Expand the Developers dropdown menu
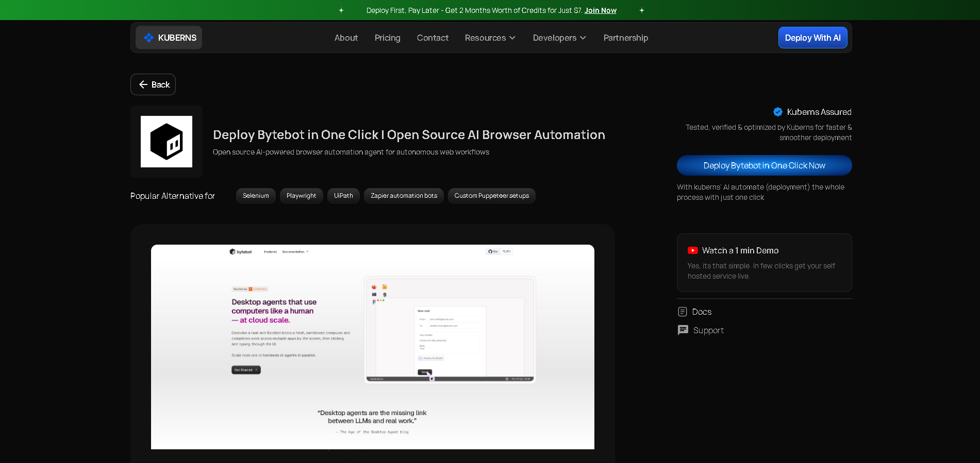The height and width of the screenshot is (463, 980). click(x=559, y=38)
